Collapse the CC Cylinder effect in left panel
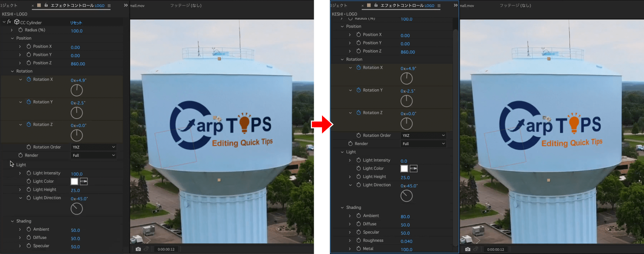The height and width of the screenshot is (254, 644). pyautogui.click(x=4, y=22)
